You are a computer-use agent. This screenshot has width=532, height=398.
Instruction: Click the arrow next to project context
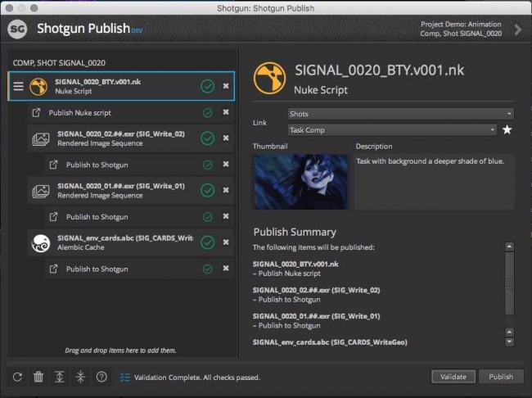pos(517,29)
